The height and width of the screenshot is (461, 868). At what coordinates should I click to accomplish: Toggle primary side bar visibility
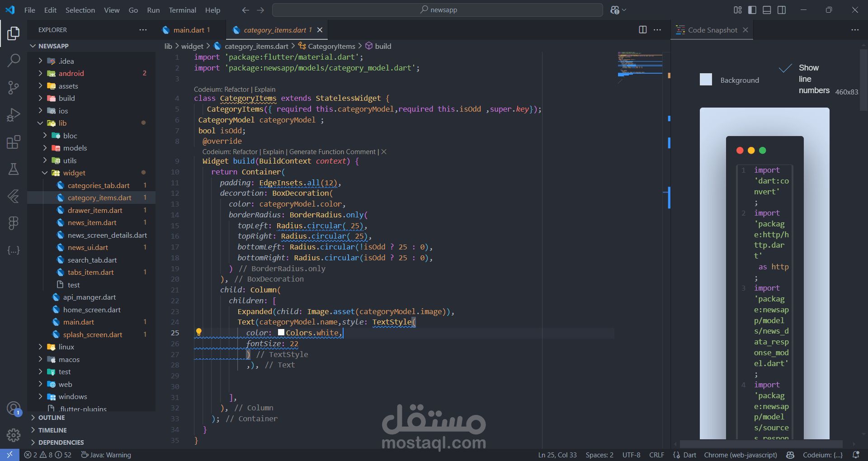[x=752, y=10]
